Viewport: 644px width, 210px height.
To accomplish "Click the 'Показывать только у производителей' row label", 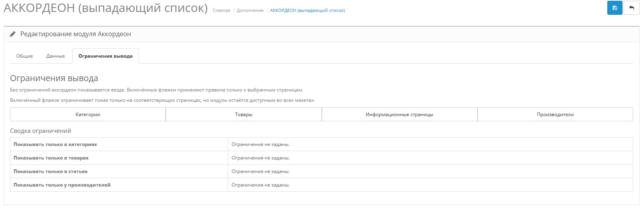I will pyautogui.click(x=62, y=185).
